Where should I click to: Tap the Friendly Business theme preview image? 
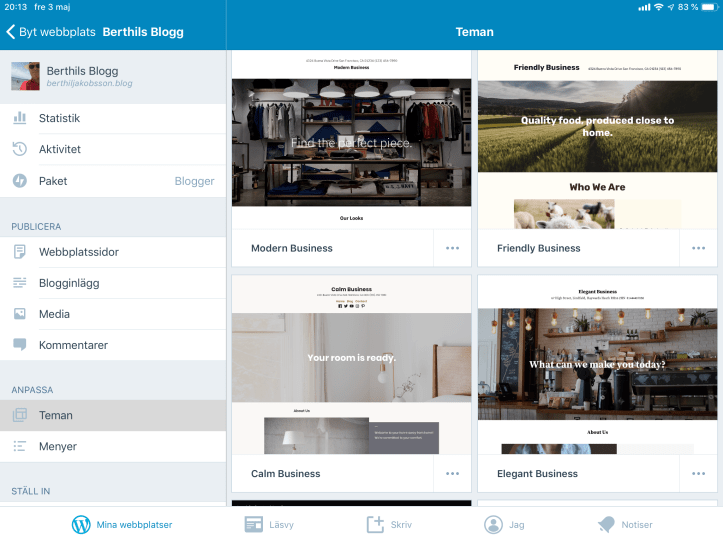point(597,140)
